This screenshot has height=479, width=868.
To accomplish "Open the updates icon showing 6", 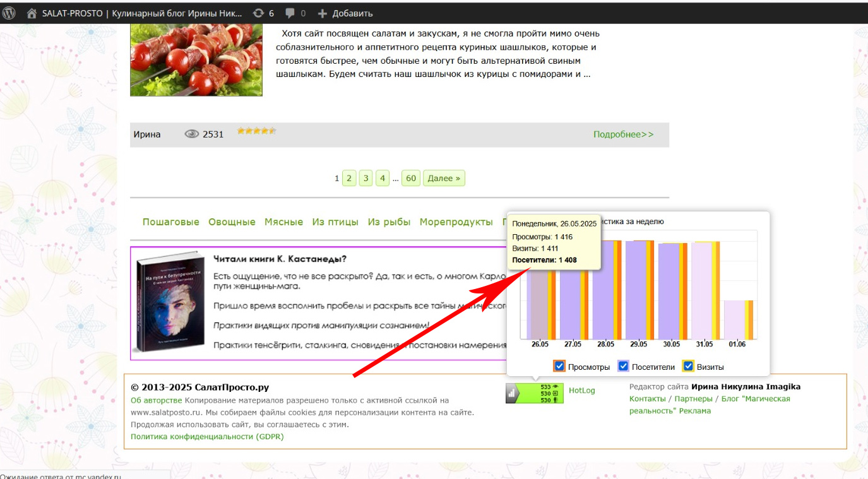I will tap(258, 13).
